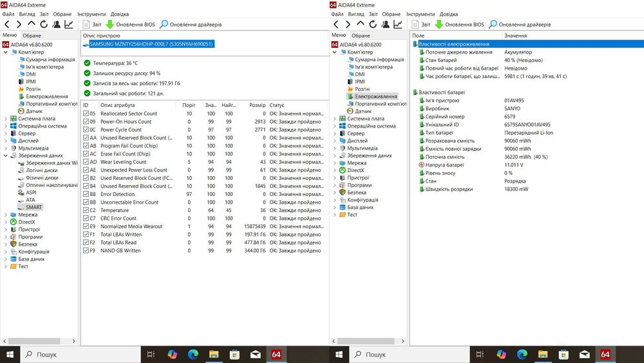
Task: Open Довідка menu in right window
Action: [448, 14]
